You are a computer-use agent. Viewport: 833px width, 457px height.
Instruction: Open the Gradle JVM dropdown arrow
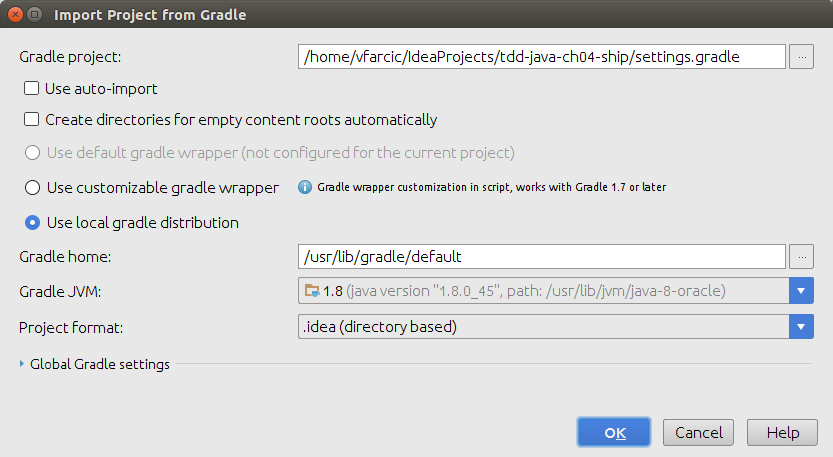[801, 291]
